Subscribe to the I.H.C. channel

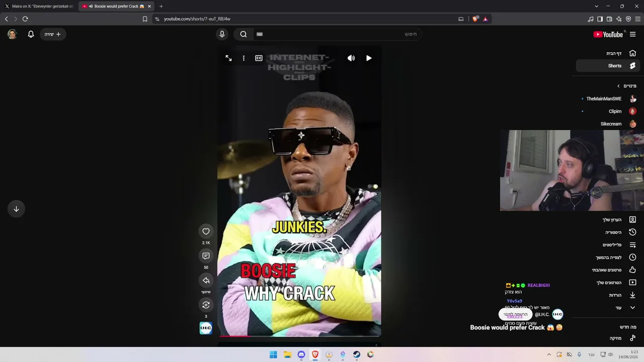pyautogui.click(x=516, y=314)
